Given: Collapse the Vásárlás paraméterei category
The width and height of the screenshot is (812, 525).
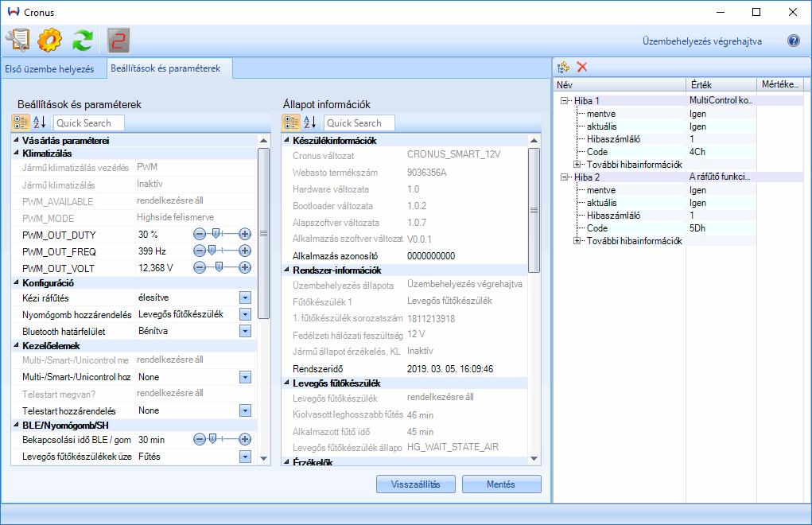Looking at the screenshot, I should 16,140.
